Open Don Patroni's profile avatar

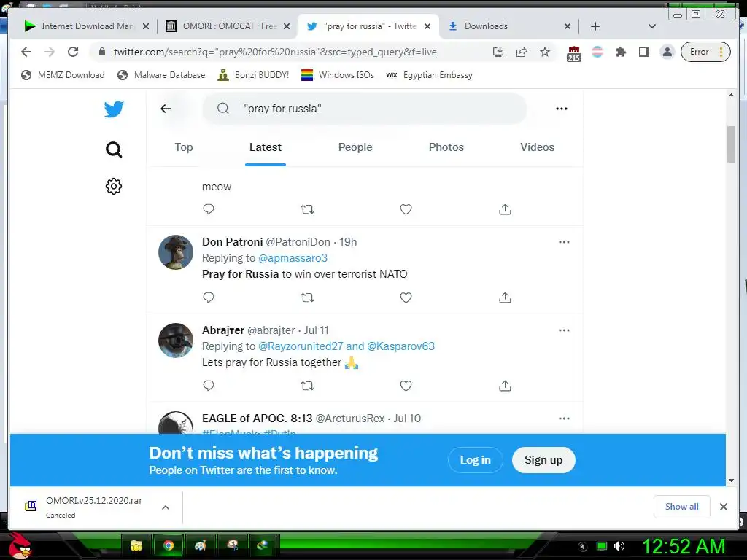[x=176, y=252]
